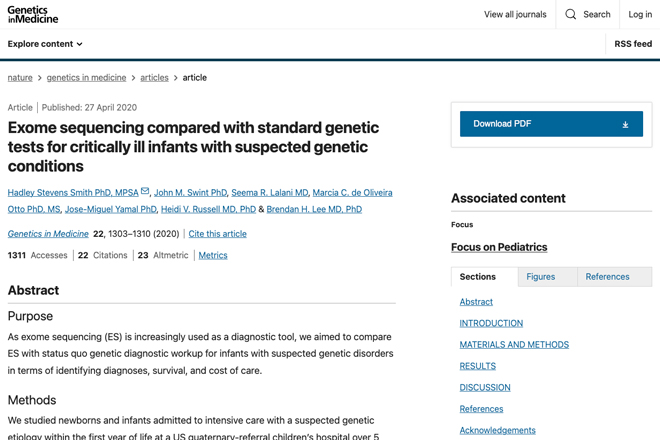Viewport: 660px width, 440px height.
Task: Open View all journals
Action: click(515, 14)
